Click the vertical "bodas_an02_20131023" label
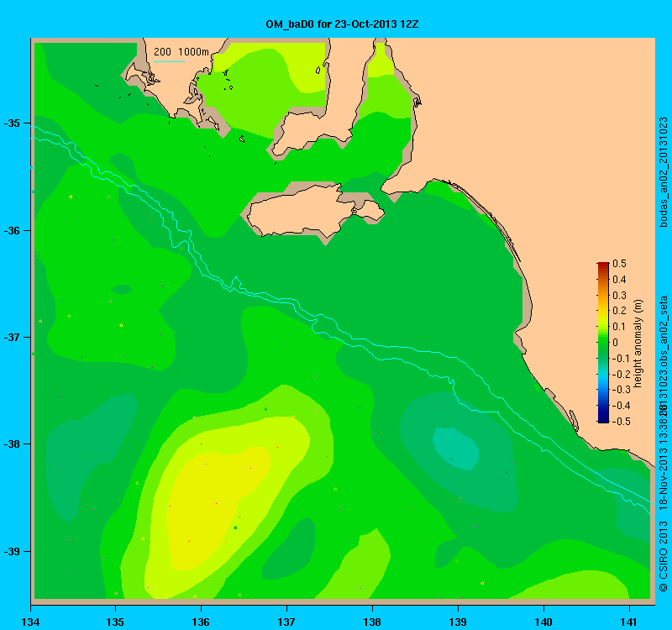The image size is (672, 630). click(663, 172)
